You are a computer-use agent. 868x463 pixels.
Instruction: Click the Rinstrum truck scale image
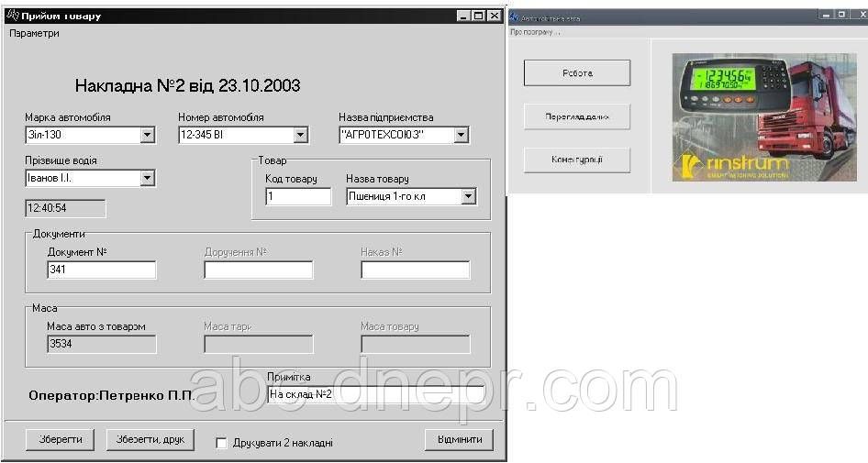tap(757, 116)
